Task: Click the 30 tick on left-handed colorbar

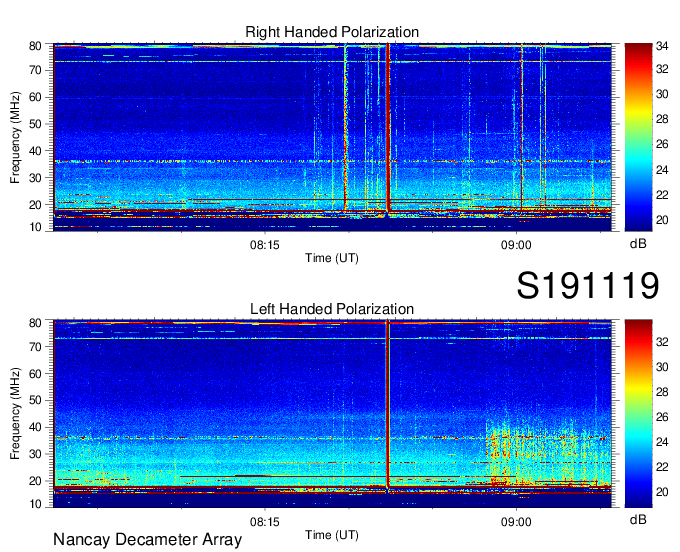Action: pos(662,367)
